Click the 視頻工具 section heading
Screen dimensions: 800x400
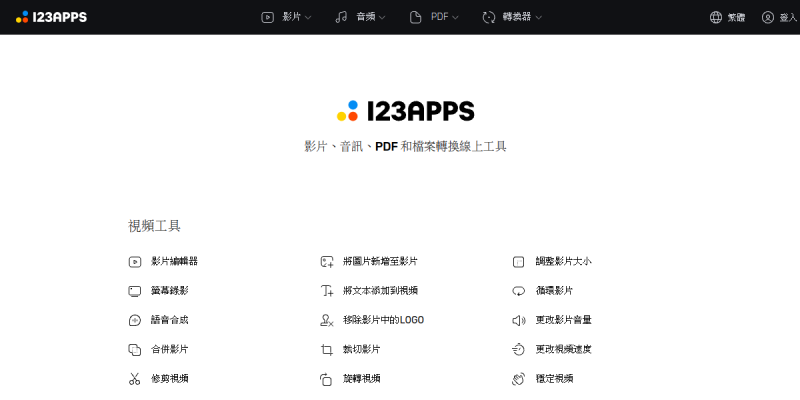154,226
